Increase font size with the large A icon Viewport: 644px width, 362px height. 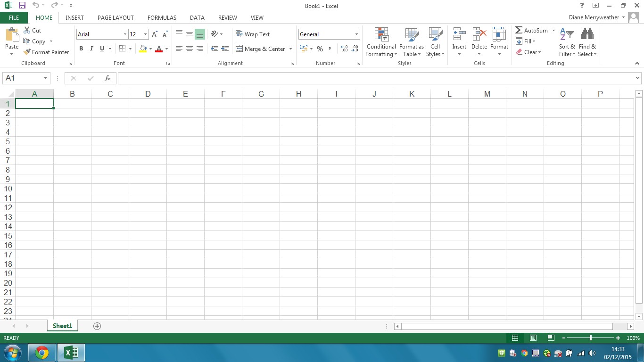(x=155, y=34)
